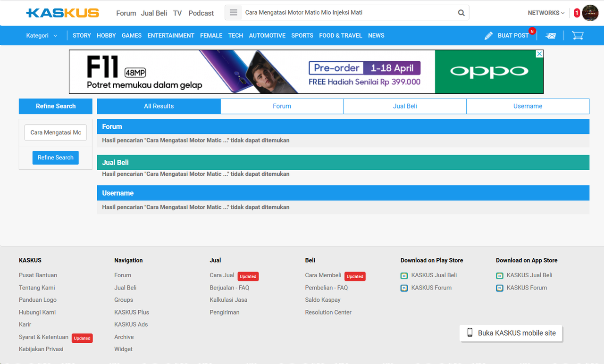This screenshot has height=364, width=604.
Task: Open Panduan Logo footer link
Action: (38, 300)
